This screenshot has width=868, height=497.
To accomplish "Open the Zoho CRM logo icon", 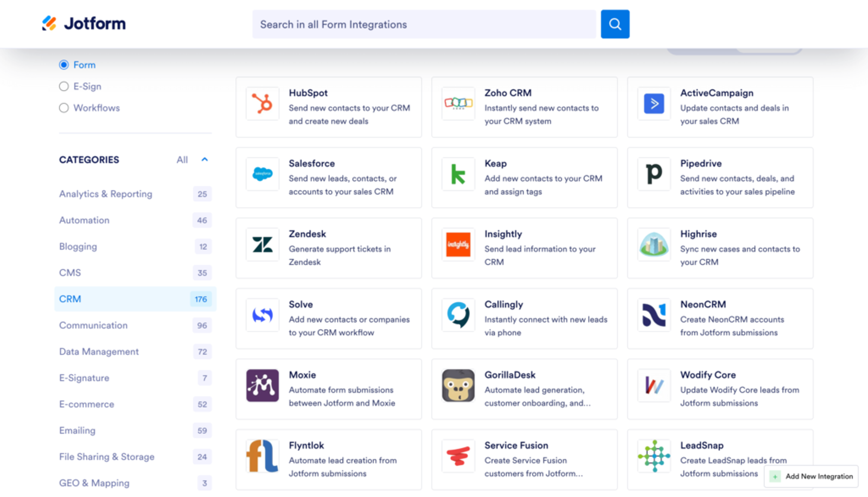I will 458,103.
